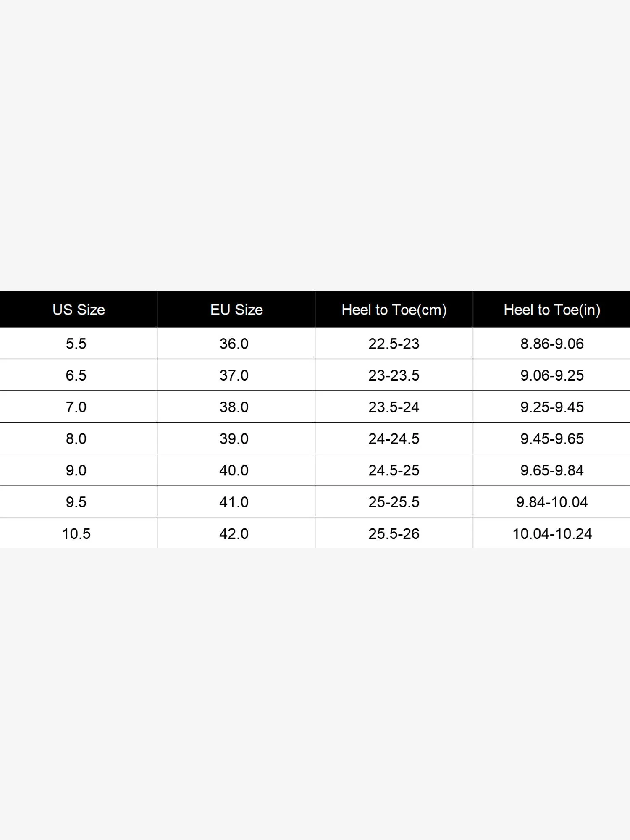Image resolution: width=630 pixels, height=840 pixels.
Task: Click the 9.45-9.65 inch cell
Action: point(552,438)
